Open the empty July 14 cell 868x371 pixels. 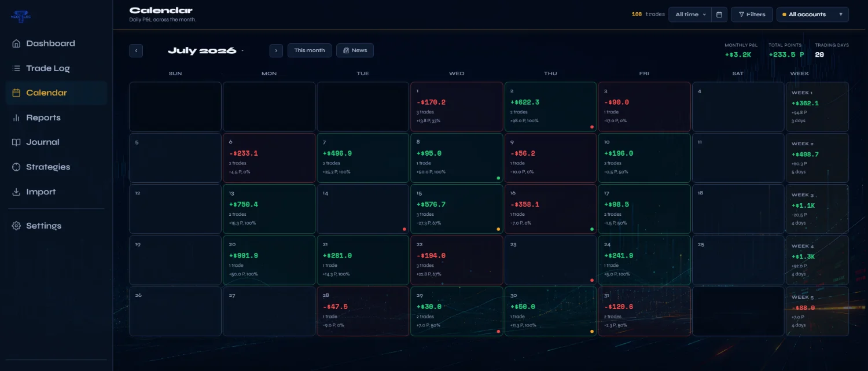(363, 209)
